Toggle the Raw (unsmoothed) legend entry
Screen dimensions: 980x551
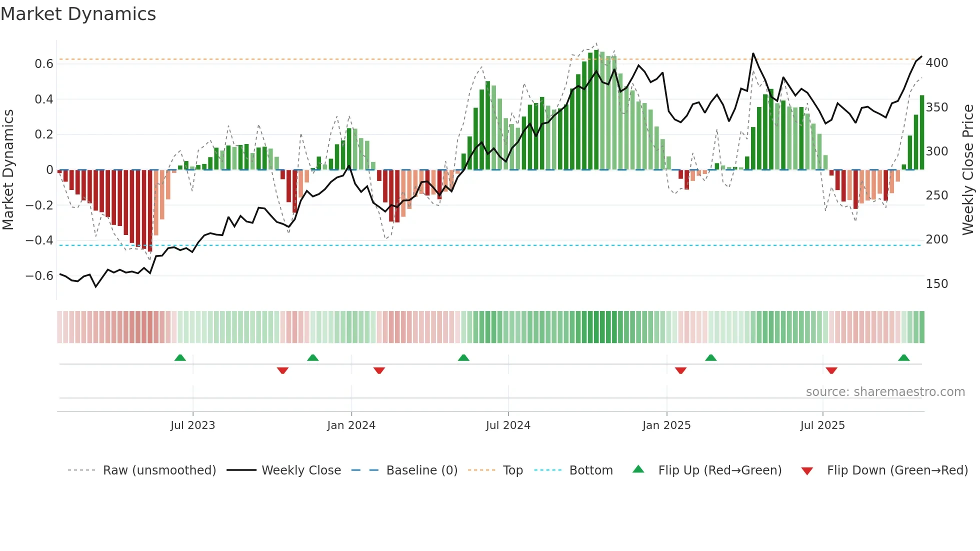(142, 470)
